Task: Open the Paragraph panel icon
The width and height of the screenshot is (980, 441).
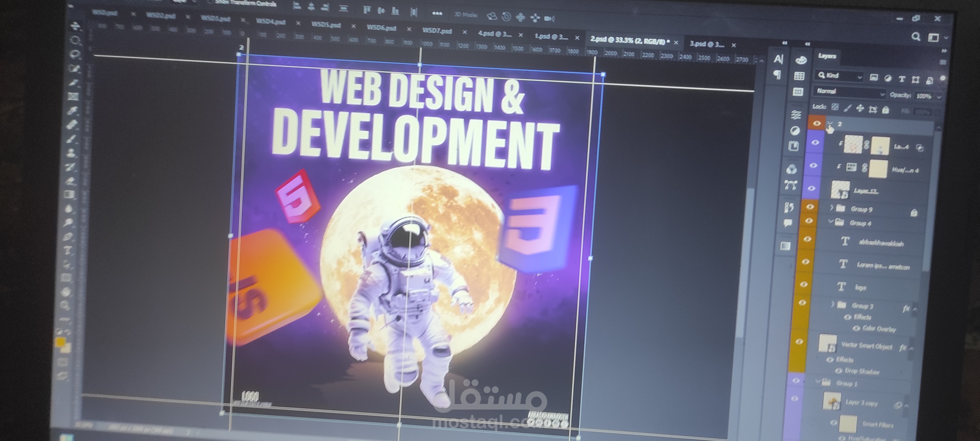Action: tap(777, 75)
